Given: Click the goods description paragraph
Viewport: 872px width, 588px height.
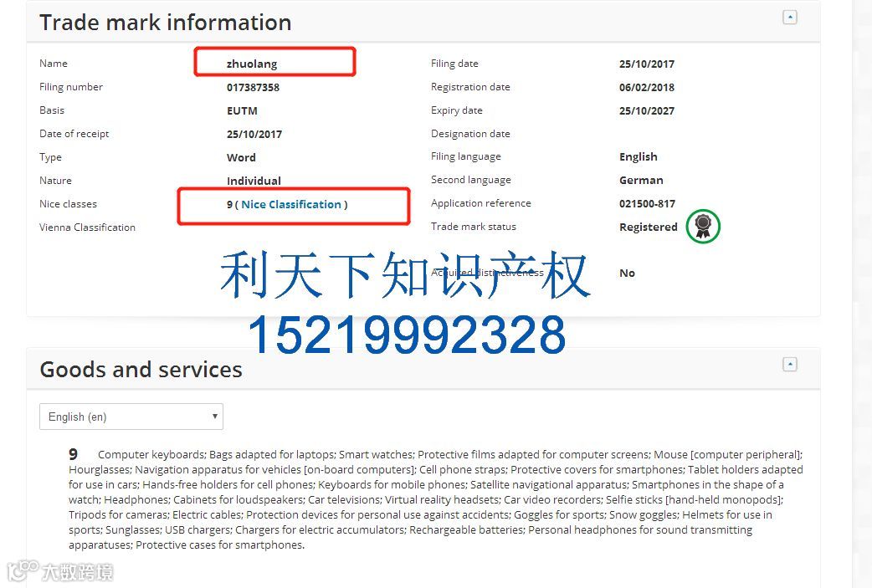Looking at the screenshot, I should click(x=436, y=499).
